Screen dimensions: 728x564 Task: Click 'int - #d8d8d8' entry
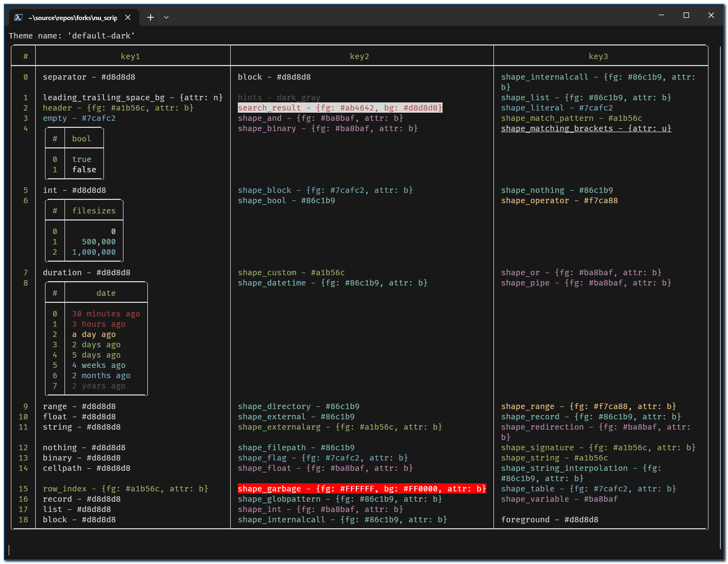pos(75,190)
